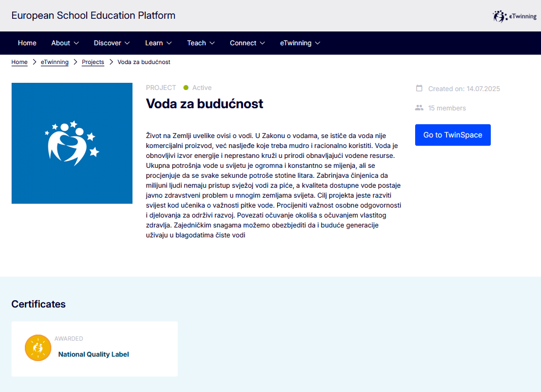Viewport: 541px width, 392px height.
Task: Click the members group icon
Action: [x=419, y=108]
